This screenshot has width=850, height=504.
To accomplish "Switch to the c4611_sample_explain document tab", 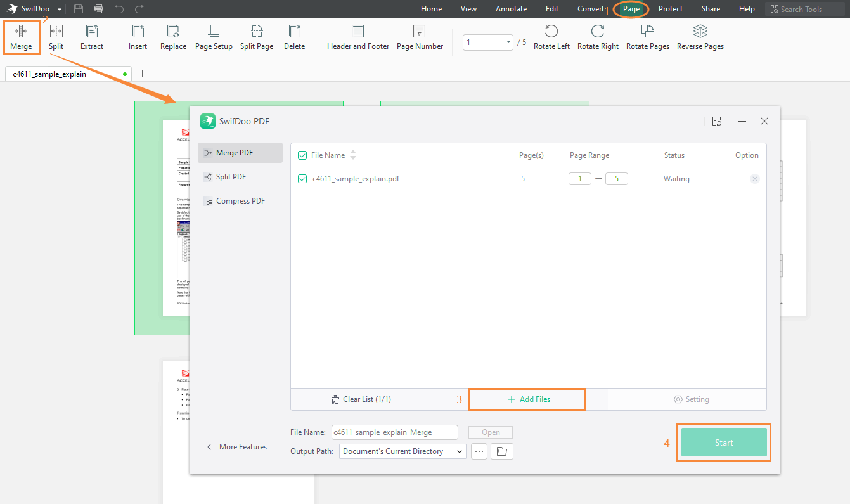I will coord(68,74).
